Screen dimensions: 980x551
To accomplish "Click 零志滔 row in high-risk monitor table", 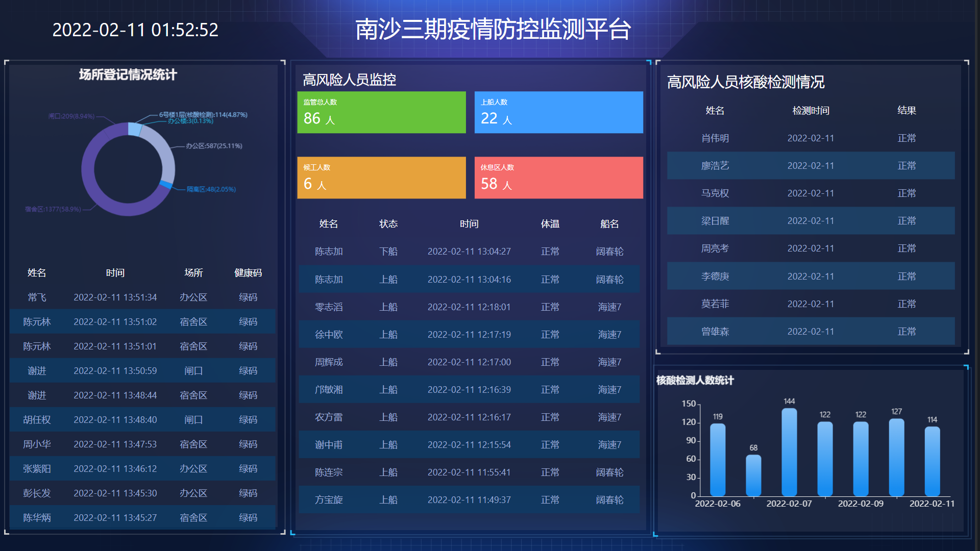I will pos(469,307).
